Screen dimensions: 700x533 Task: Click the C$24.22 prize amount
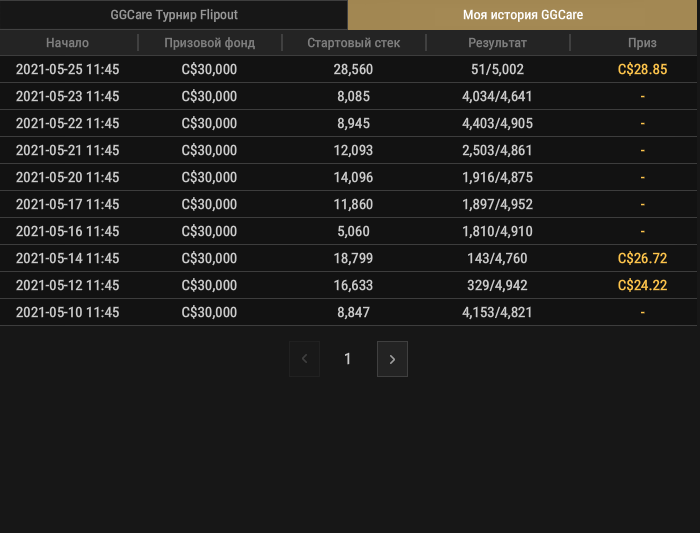point(642,285)
